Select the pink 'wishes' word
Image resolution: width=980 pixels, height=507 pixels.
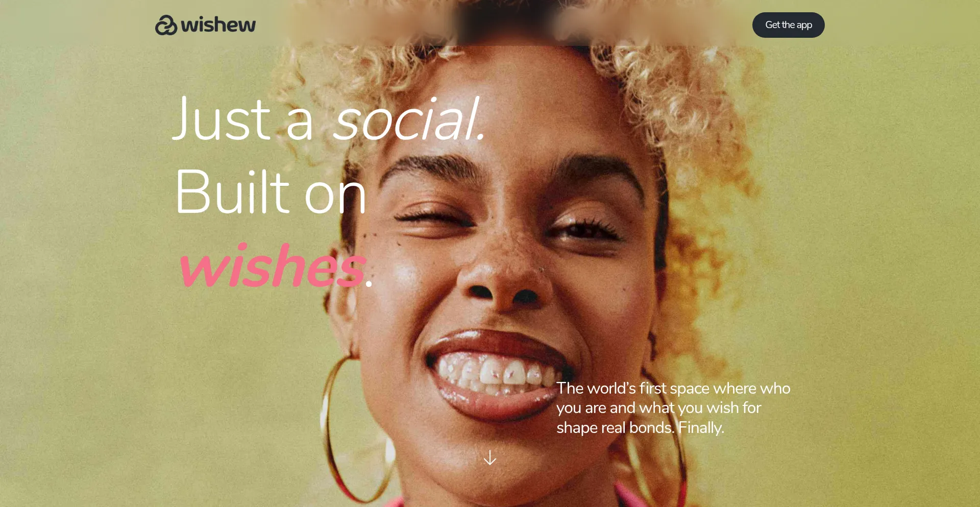pos(272,267)
